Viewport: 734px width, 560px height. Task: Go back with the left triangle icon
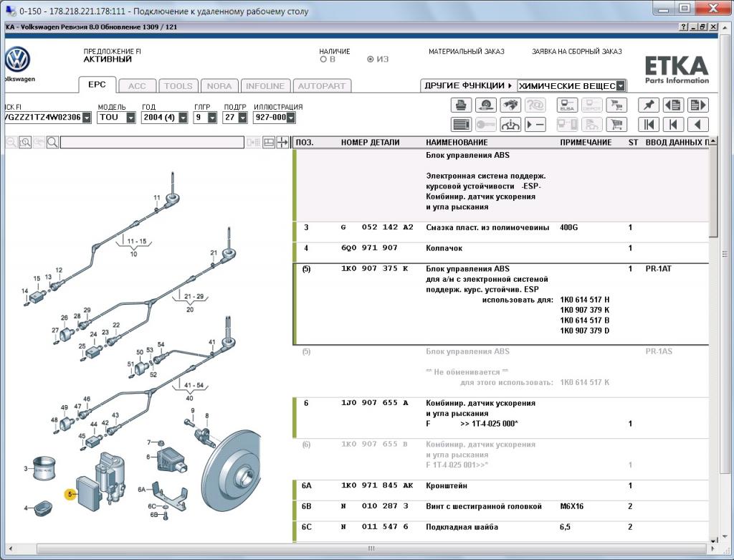[698, 125]
